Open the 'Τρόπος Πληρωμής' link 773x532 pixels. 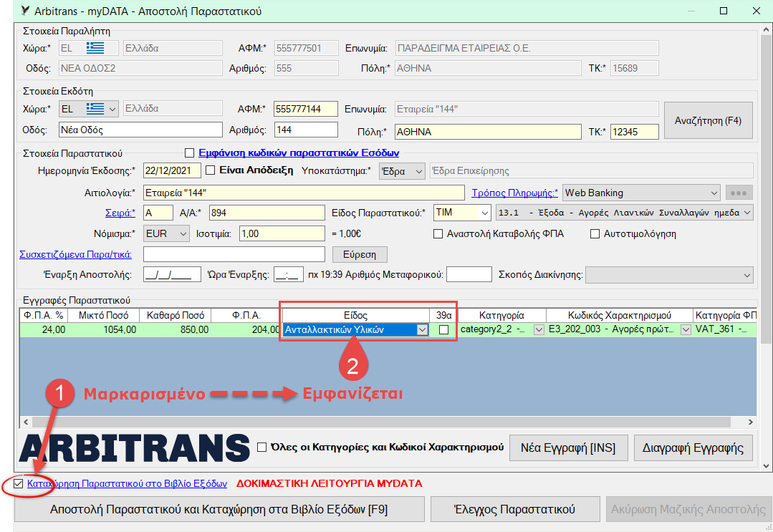(514, 193)
